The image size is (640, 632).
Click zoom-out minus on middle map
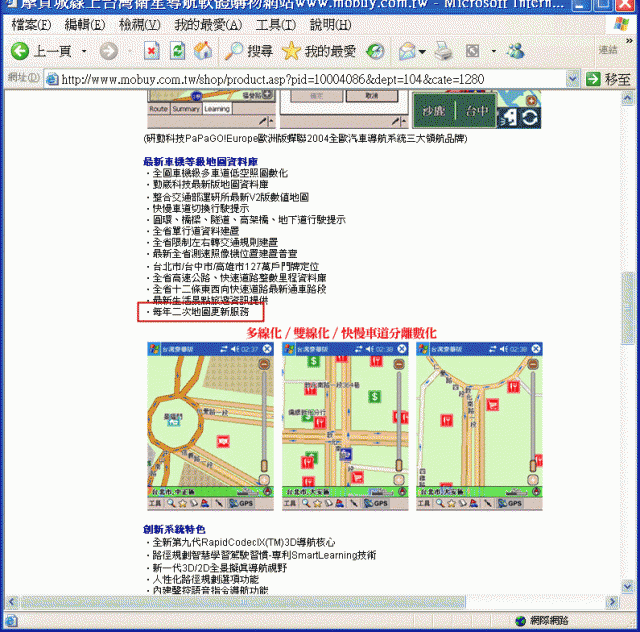point(399,364)
